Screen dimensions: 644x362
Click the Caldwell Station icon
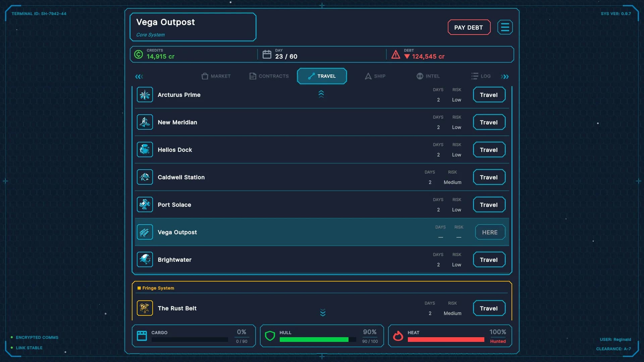pyautogui.click(x=145, y=177)
